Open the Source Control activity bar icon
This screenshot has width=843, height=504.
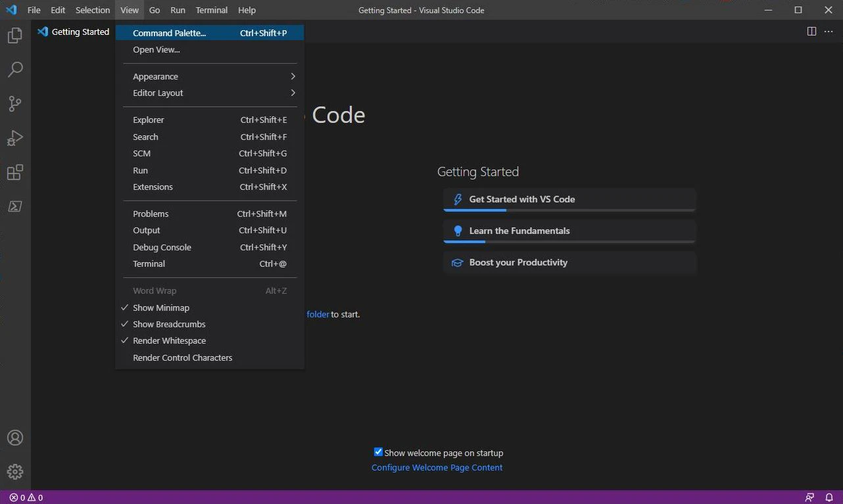pos(15,104)
